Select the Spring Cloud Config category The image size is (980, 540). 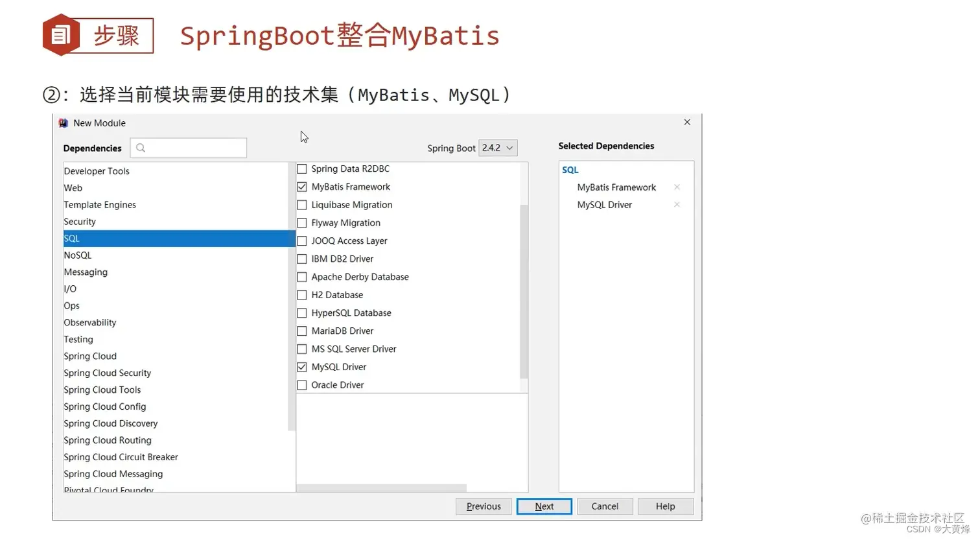coord(175,407)
